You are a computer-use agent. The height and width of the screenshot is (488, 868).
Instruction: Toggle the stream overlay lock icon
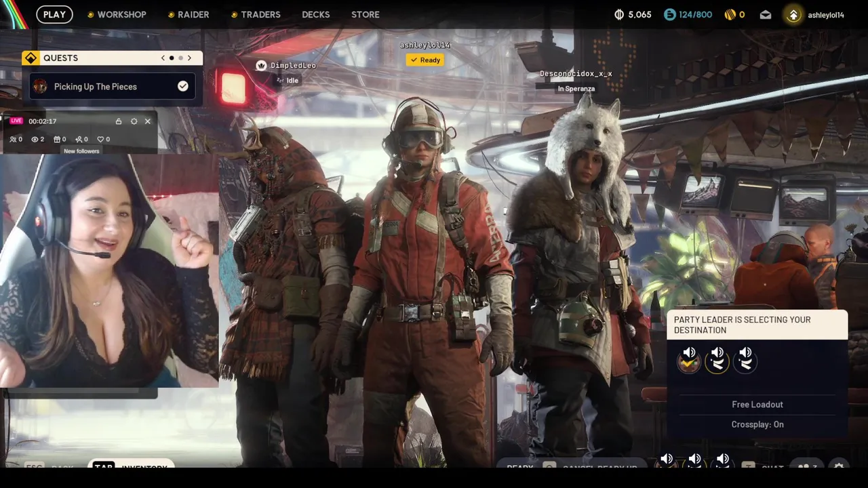[x=119, y=121]
